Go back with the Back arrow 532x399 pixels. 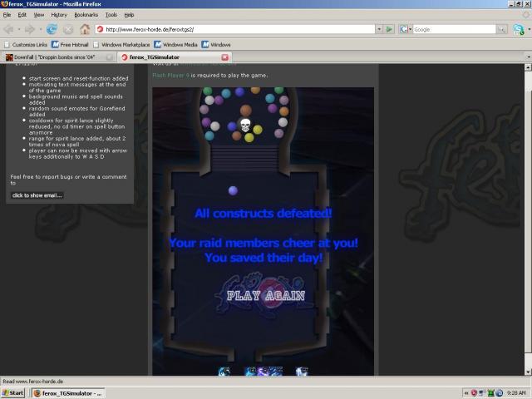click(x=9, y=30)
